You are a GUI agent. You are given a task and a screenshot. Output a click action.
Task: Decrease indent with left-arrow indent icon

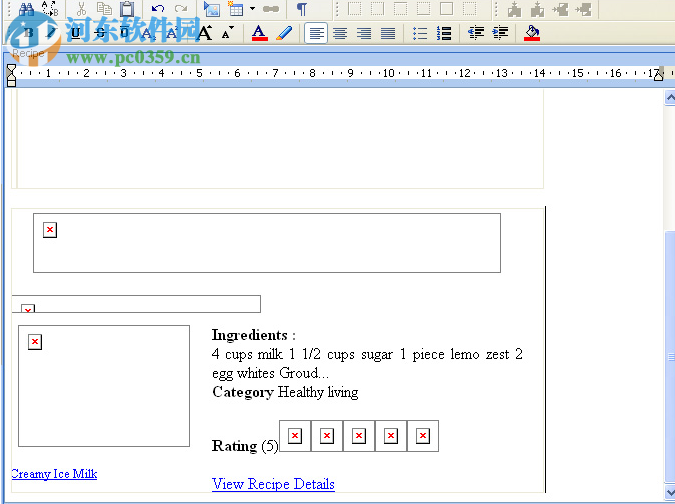pos(476,33)
